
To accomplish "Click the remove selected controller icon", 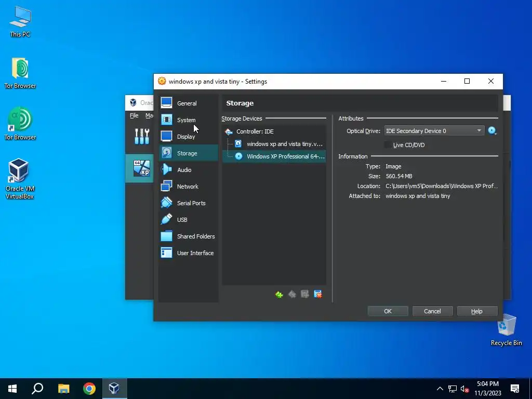I will [292, 295].
